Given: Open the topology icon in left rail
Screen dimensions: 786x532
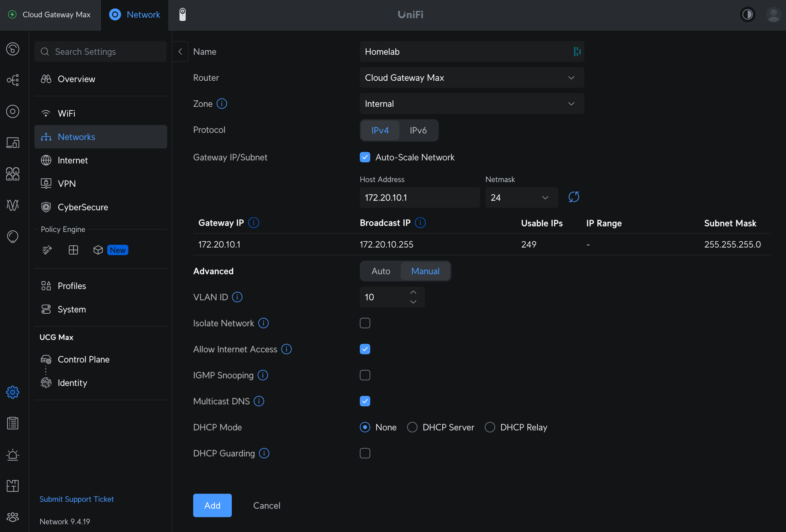Looking at the screenshot, I should pos(13,80).
